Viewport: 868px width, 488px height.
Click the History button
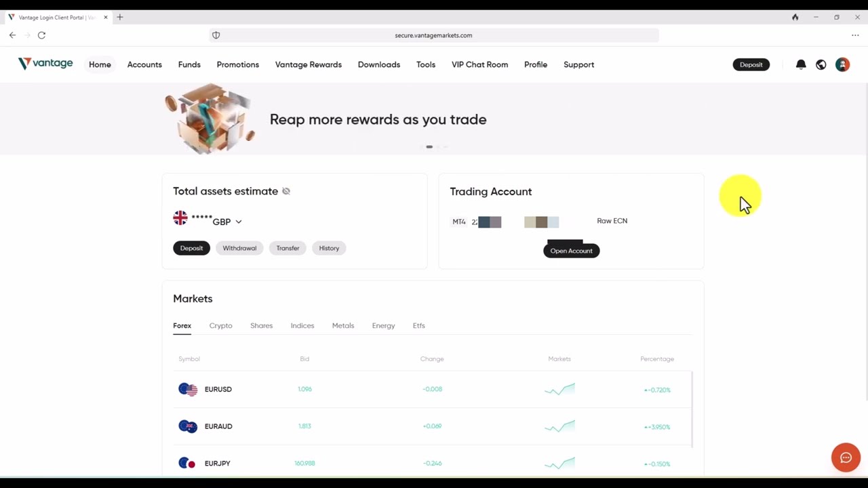(329, 248)
